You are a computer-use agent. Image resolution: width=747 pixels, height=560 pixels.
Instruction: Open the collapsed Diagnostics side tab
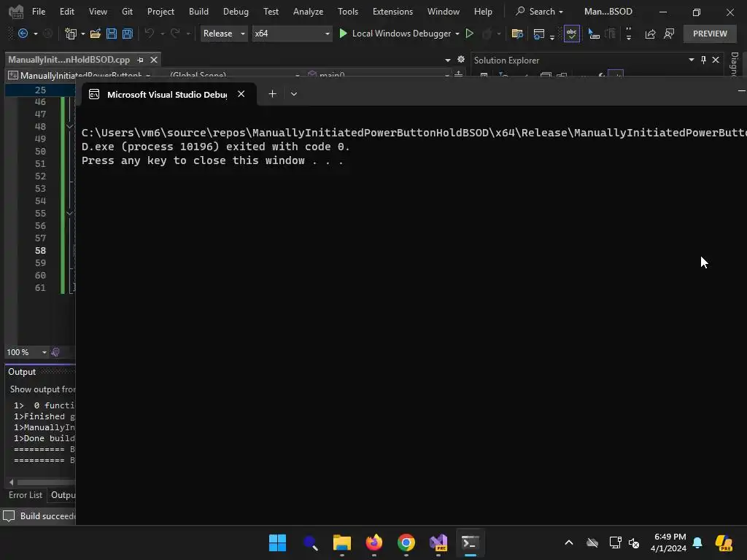734,64
